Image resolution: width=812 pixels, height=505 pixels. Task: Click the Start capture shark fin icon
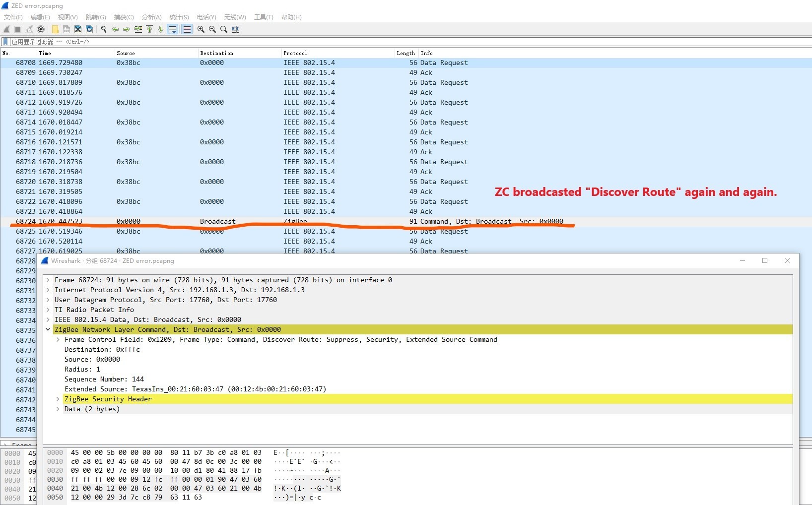[x=6, y=29]
